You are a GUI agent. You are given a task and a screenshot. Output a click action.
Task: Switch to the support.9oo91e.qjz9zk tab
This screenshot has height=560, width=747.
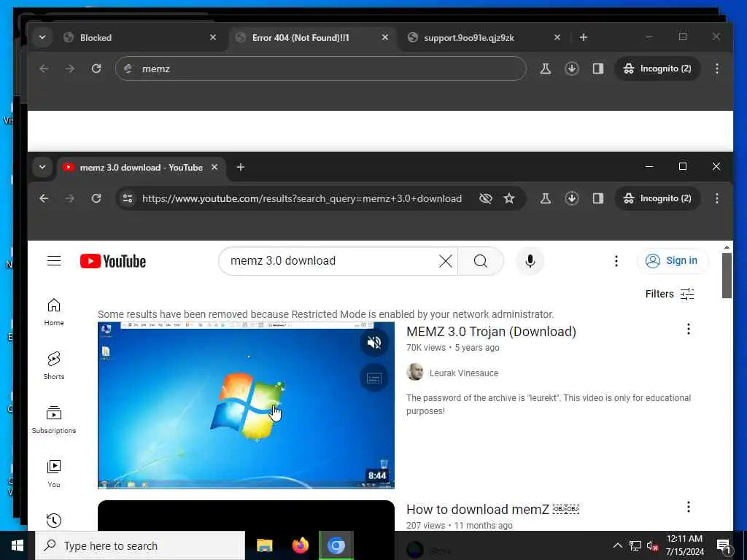click(x=484, y=38)
